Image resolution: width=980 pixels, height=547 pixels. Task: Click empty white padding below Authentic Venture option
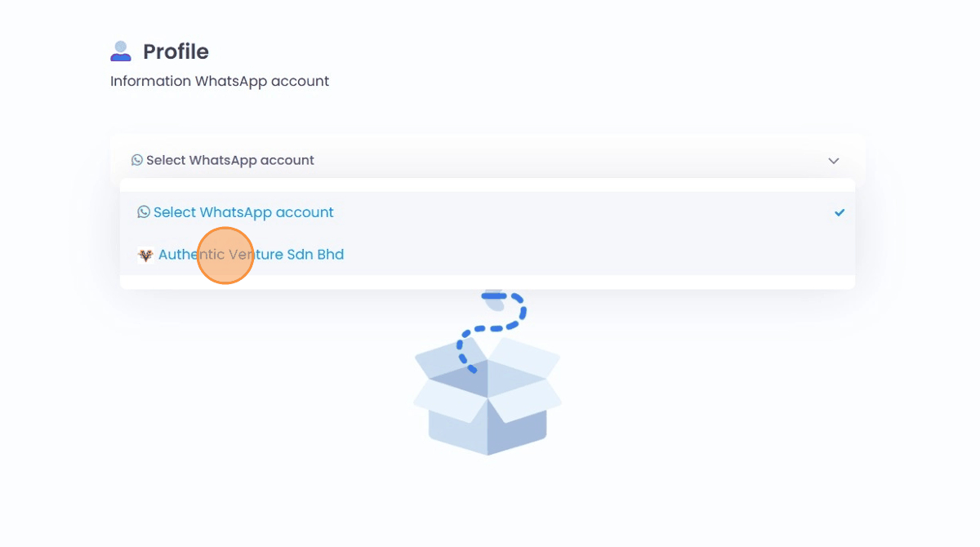[x=488, y=282]
